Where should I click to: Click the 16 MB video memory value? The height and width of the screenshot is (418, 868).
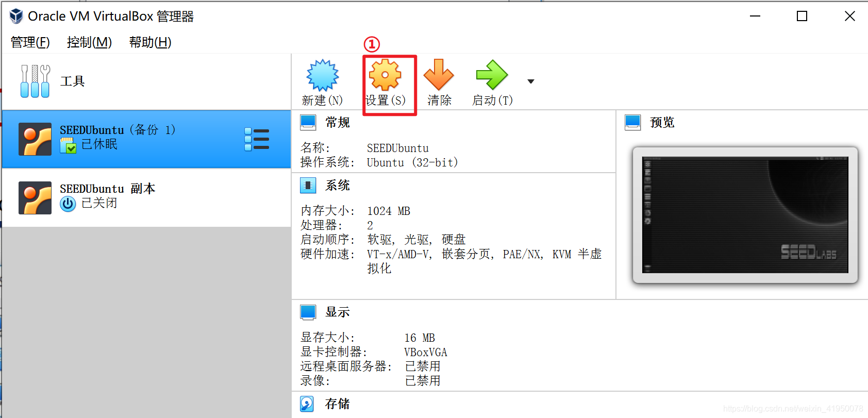[420, 338]
